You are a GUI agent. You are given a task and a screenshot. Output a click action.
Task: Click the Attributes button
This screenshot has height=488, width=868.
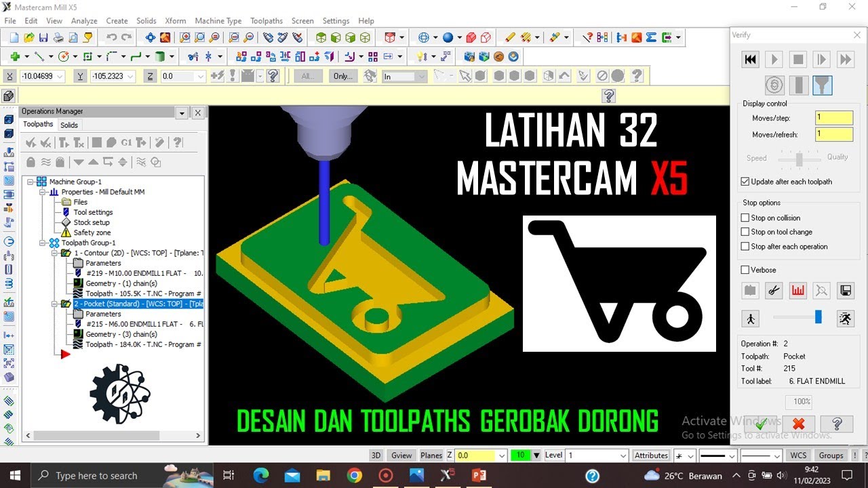pos(651,455)
